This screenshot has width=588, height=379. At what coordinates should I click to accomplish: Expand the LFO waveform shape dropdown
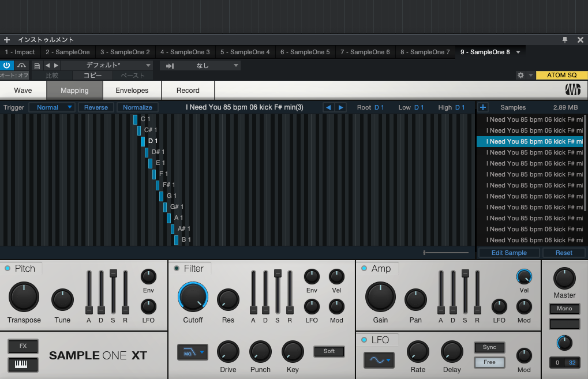pyautogui.click(x=379, y=361)
